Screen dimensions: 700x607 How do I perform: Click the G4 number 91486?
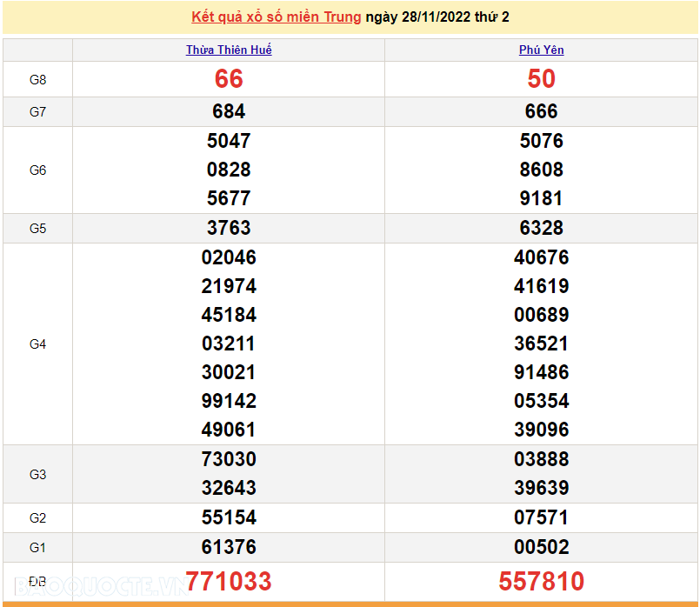pos(541,372)
